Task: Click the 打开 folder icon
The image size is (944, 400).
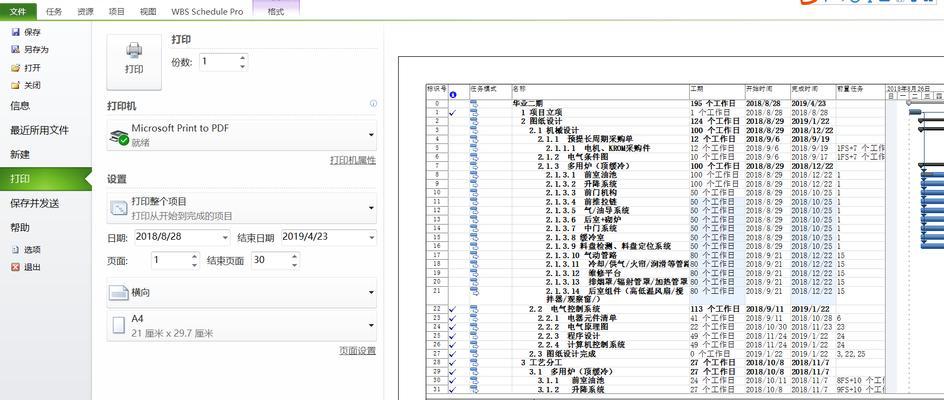Action: (x=16, y=67)
